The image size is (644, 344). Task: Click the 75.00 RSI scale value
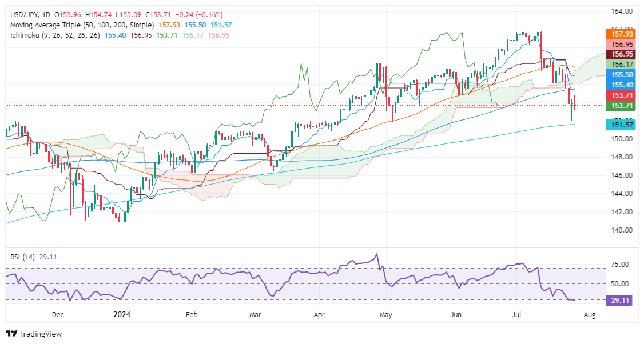click(x=620, y=265)
